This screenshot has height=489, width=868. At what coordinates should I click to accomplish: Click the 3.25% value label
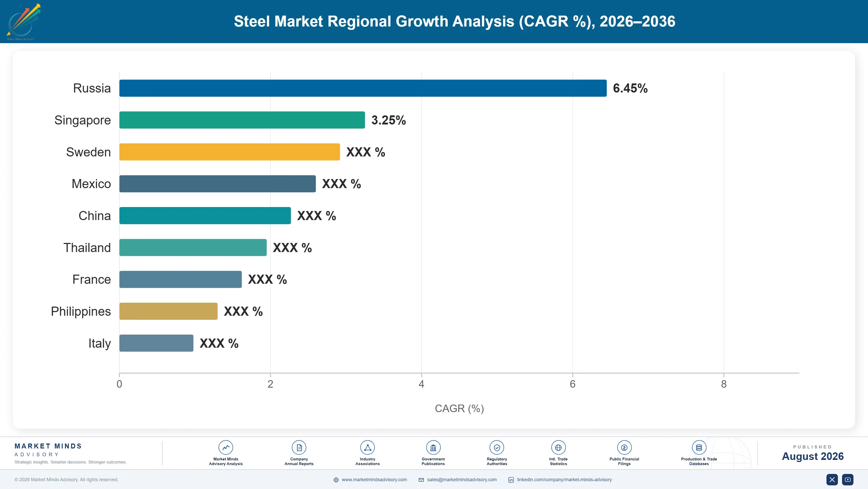pos(389,120)
